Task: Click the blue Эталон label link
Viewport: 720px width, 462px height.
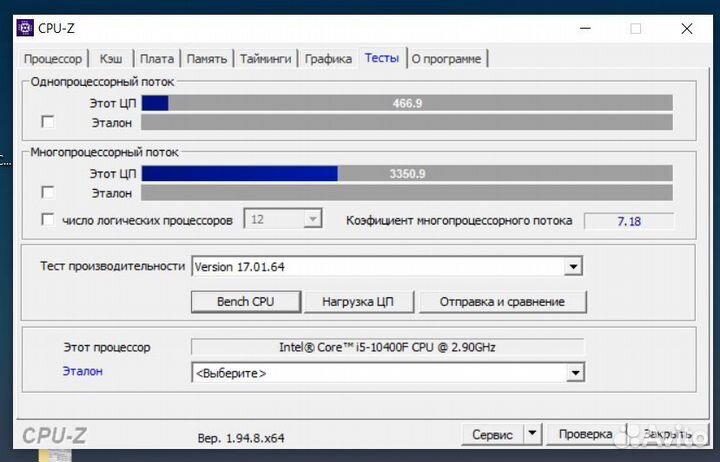Action: [83, 371]
